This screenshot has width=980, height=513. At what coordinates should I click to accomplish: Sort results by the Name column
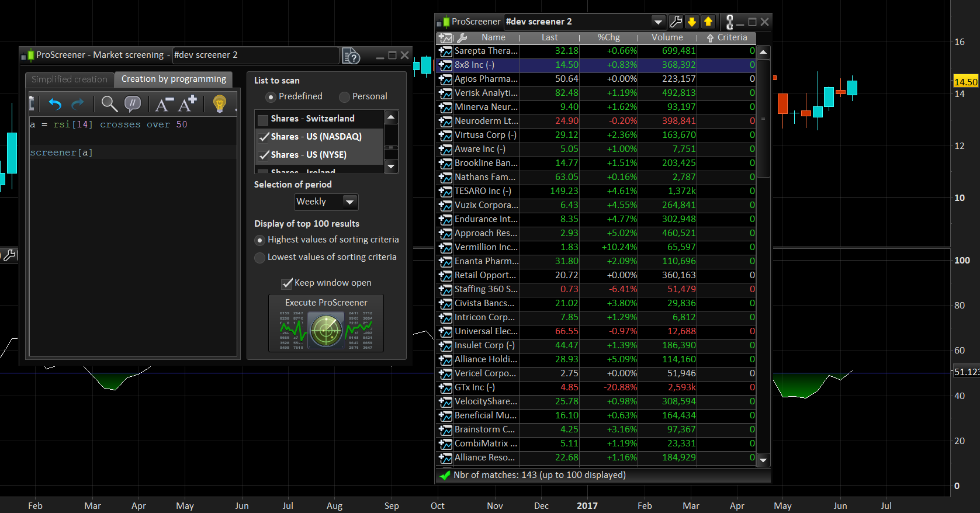(493, 37)
